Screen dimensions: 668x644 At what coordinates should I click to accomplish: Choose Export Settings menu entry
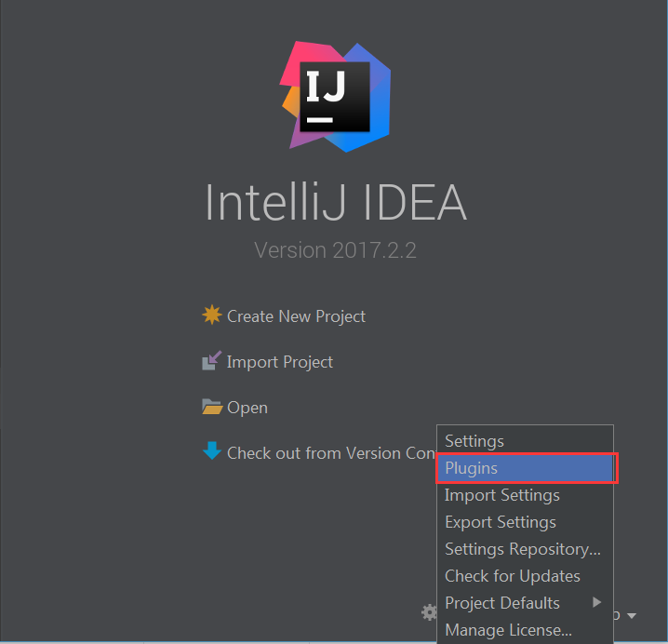point(525,522)
